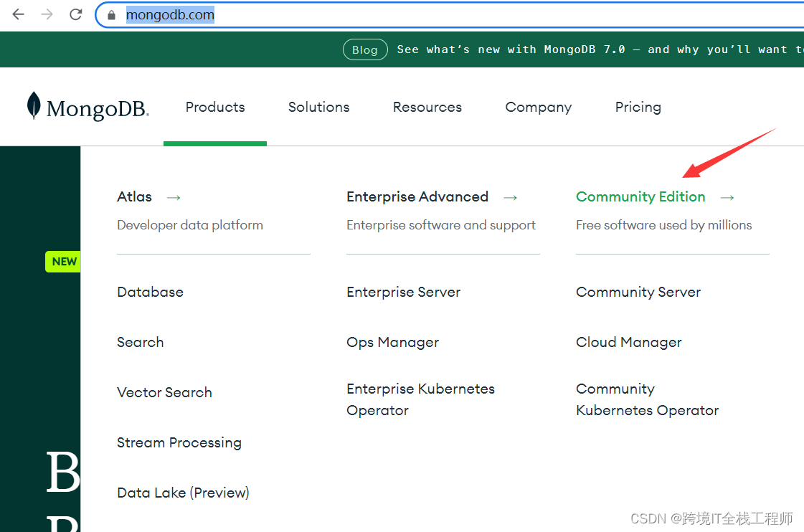
Task: Click the arrow next to Atlas
Action: coord(174,197)
